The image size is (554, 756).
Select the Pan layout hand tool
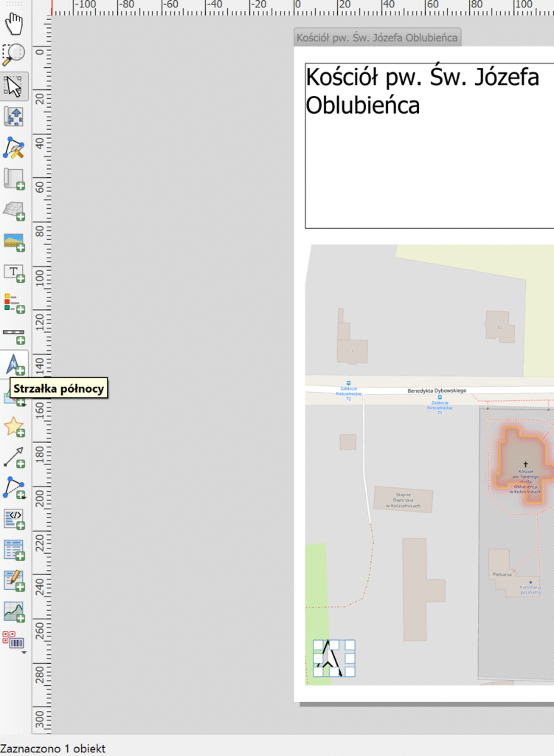[14, 24]
